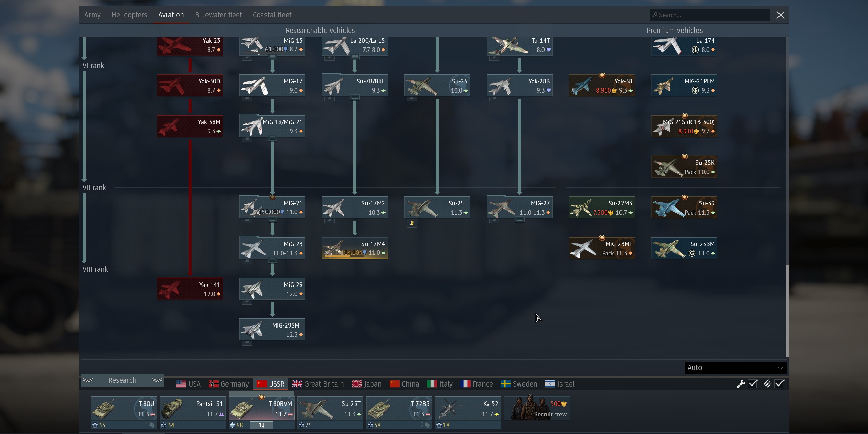Viewport: 868px width, 434px height.
Task: Select the Sweden nation tab
Action: pyautogui.click(x=519, y=384)
